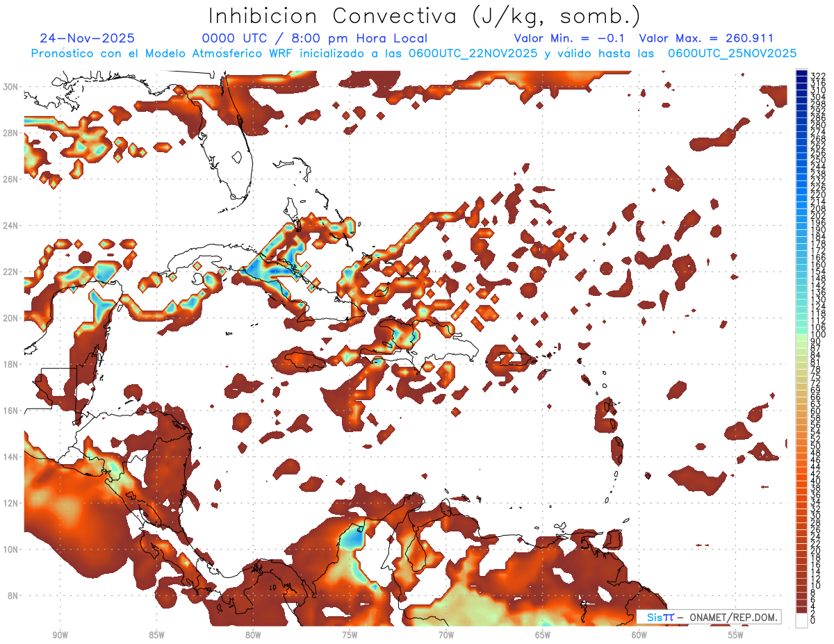Screen dimensions: 834x644
Task: Click the "65W" longitude label
Action: click(x=543, y=635)
